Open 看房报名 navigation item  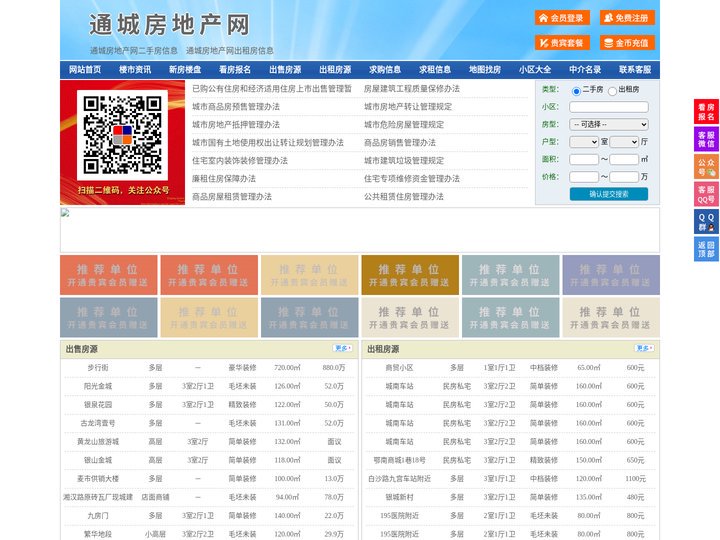[x=235, y=70]
